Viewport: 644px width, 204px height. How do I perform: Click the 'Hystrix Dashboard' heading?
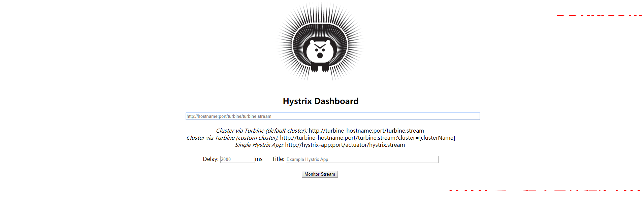pos(321,101)
